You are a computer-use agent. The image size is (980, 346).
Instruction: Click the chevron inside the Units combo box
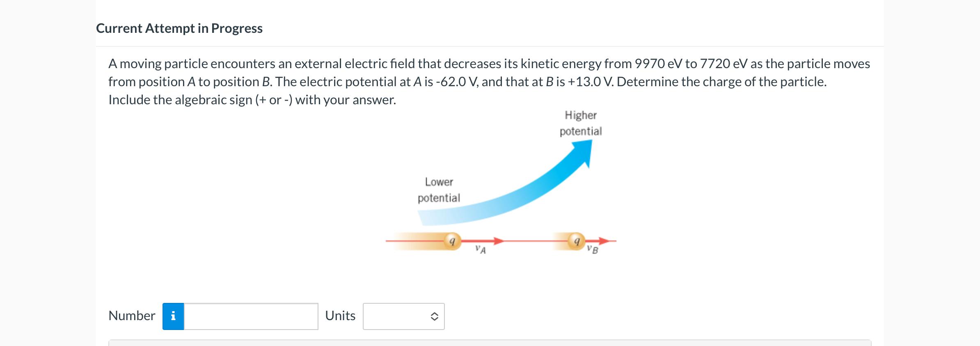[x=436, y=316]
